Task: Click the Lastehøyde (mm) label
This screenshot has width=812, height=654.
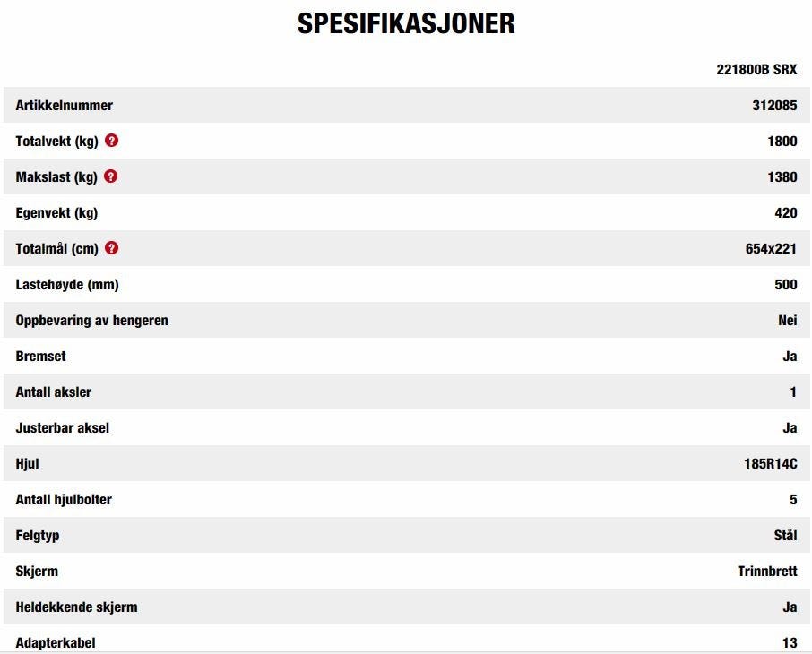Action: (x=67, y=285)
